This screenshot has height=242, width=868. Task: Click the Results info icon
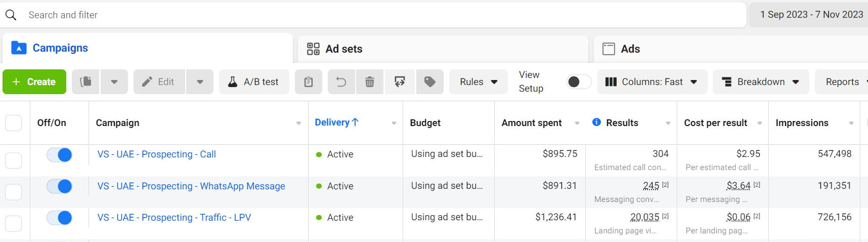(x=596, y=123)
